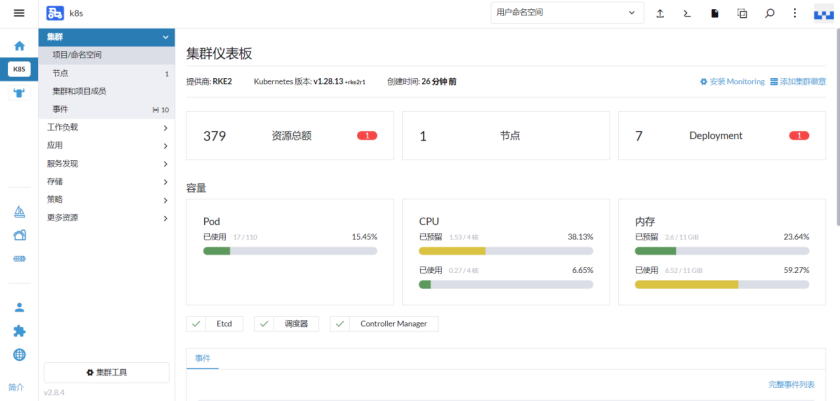The image size is (840, 401).
Task: Expand the 应用 menu group
Action: coord(107,146)
